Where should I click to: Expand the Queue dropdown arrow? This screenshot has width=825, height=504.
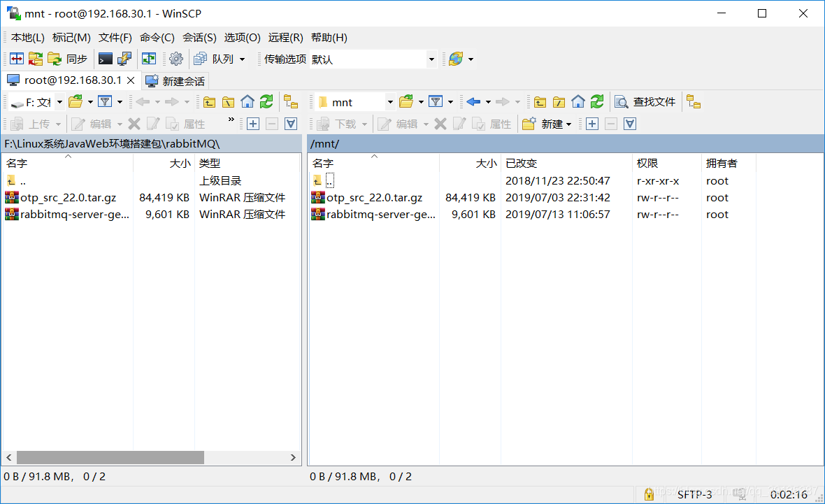click(x=242, y=59)
